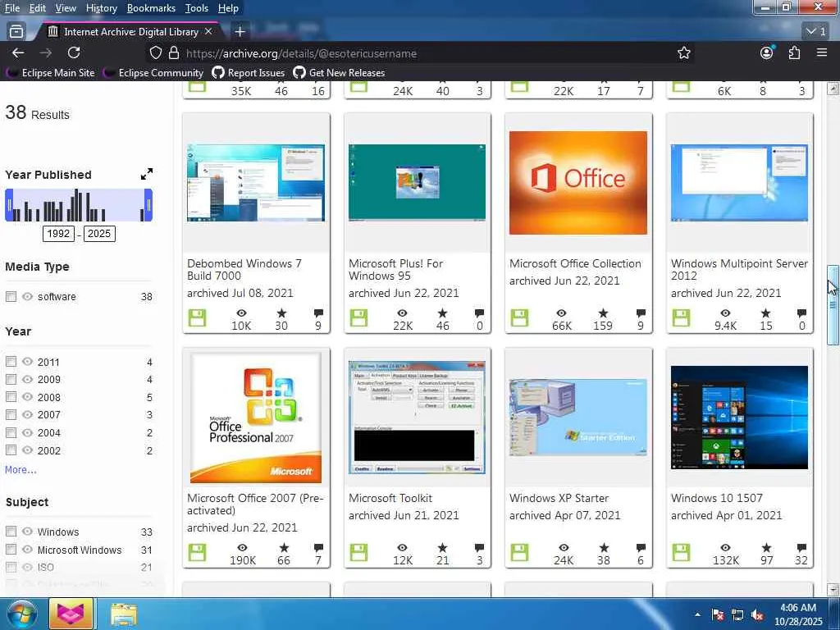Open the Microsoft Office Collection thumbnail

pyautogui.click(x=578, y=183)
